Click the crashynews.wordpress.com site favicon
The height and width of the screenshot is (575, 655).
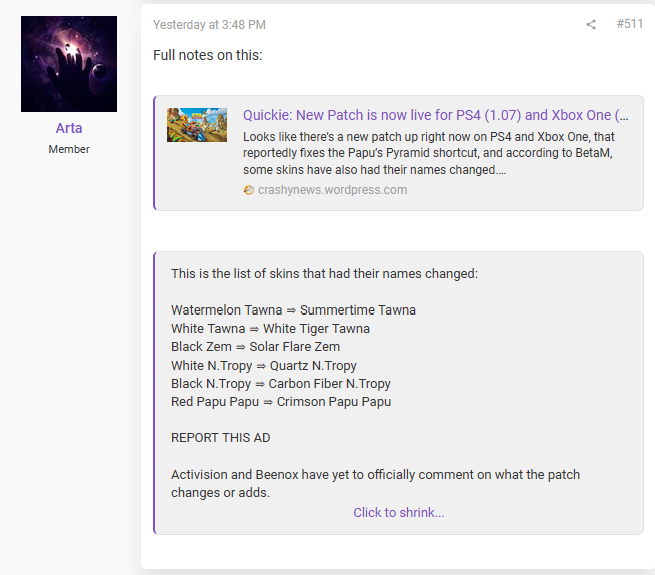coord(249,190)
